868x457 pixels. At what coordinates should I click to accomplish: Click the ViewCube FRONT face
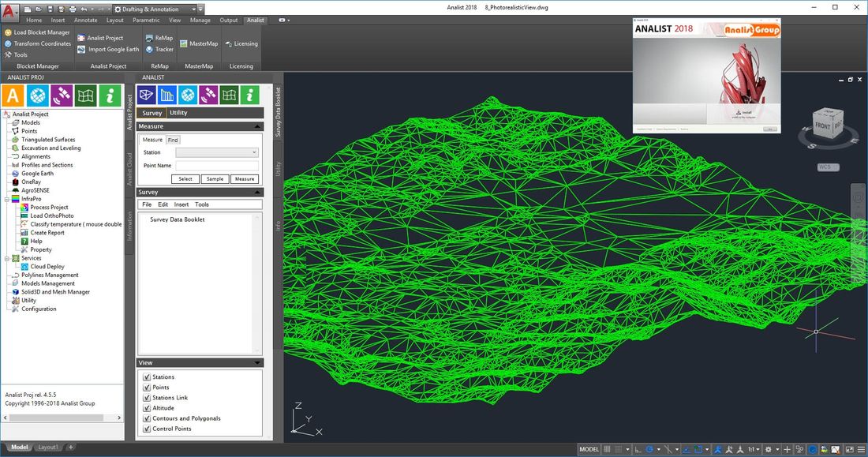(x=821, y=125)
